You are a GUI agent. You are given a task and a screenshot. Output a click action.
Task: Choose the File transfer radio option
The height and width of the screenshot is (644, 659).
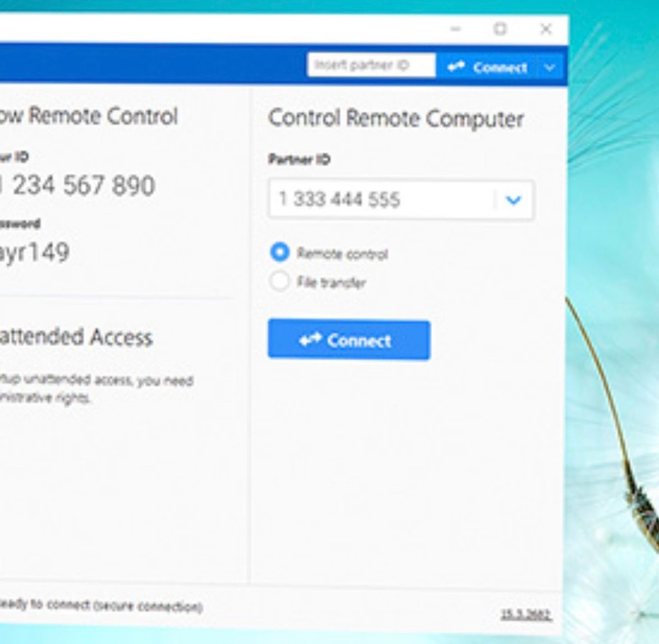[x=280, y=282]
